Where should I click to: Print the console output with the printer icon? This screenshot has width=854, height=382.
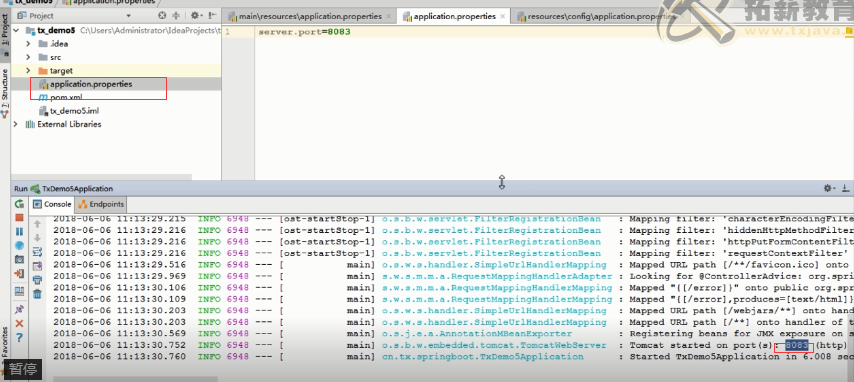click(37, 280)
